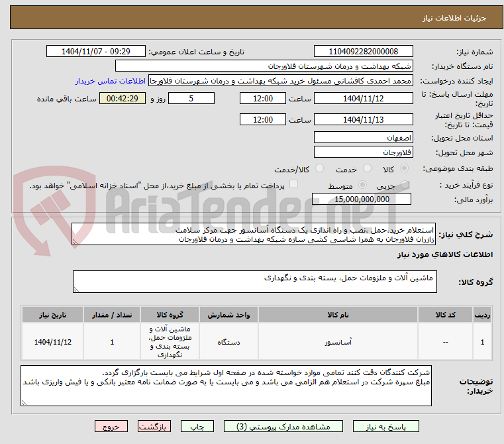
Task: Click the واحد شمارش column header
Action: tap(228, 315)
